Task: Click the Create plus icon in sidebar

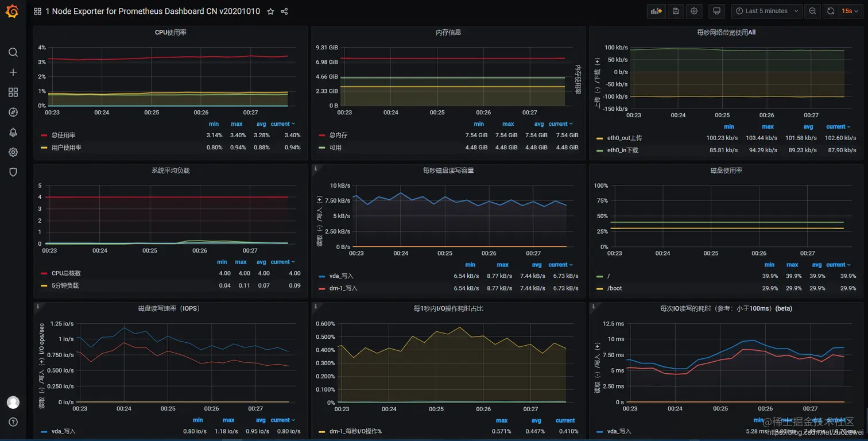Action: [13, 72]
